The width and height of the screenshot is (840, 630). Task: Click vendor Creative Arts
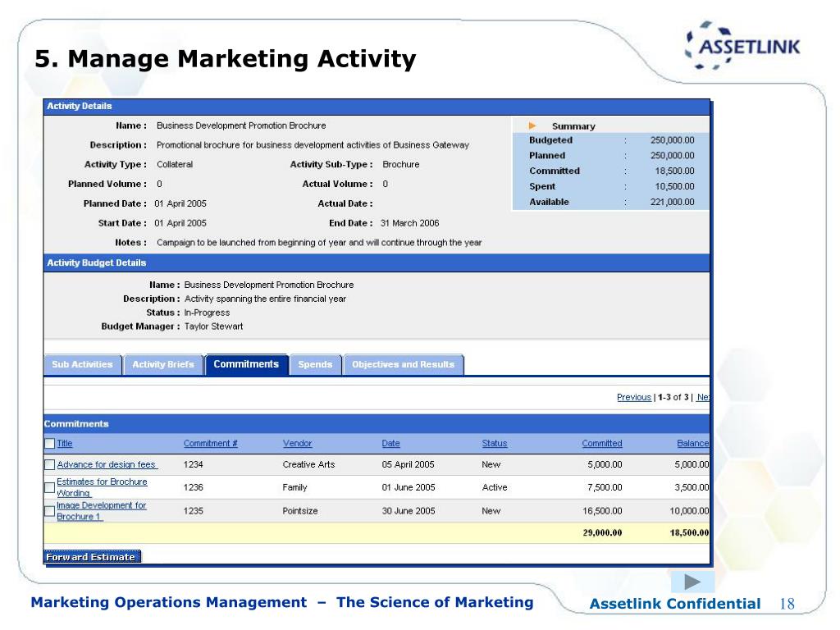(x=308, y=465)
